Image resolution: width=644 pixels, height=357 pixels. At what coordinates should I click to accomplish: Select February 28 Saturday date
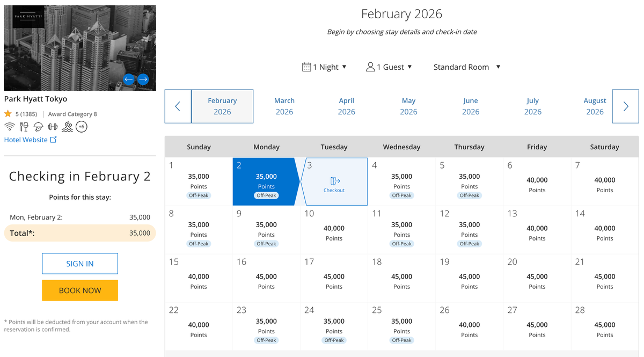pos(605,326)
